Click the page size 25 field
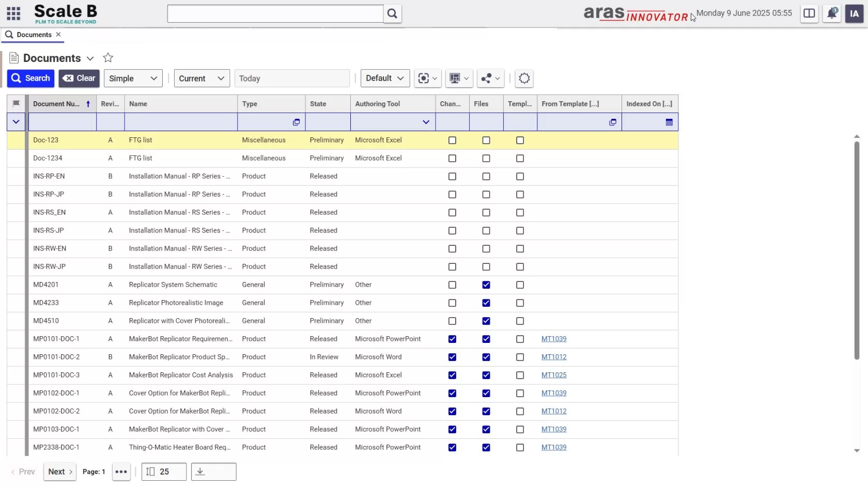 click(164, 471)
